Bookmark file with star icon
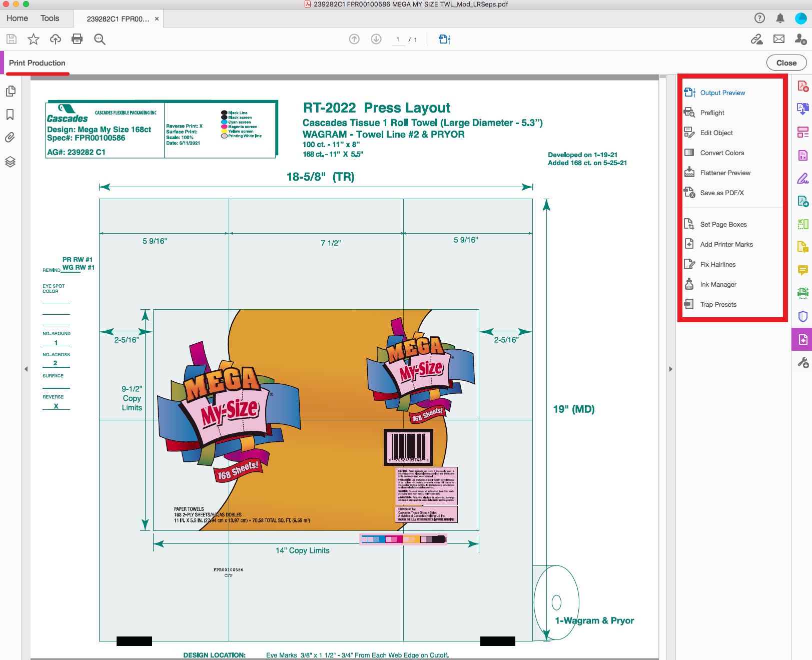 coord(34,39)
